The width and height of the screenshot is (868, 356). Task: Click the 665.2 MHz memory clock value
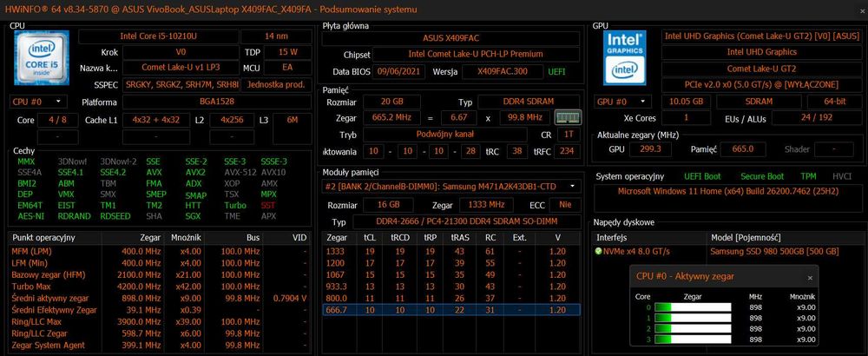391,118
